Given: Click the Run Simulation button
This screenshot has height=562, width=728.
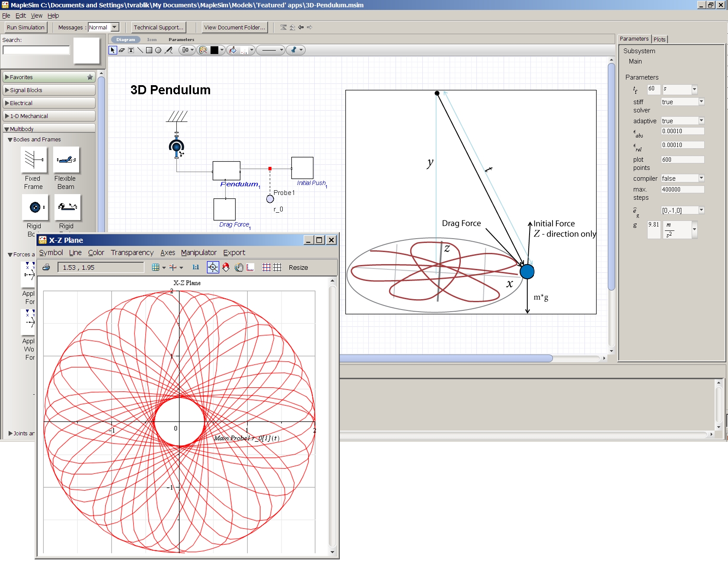Looking at the screenshot, I should coord(26,27).
